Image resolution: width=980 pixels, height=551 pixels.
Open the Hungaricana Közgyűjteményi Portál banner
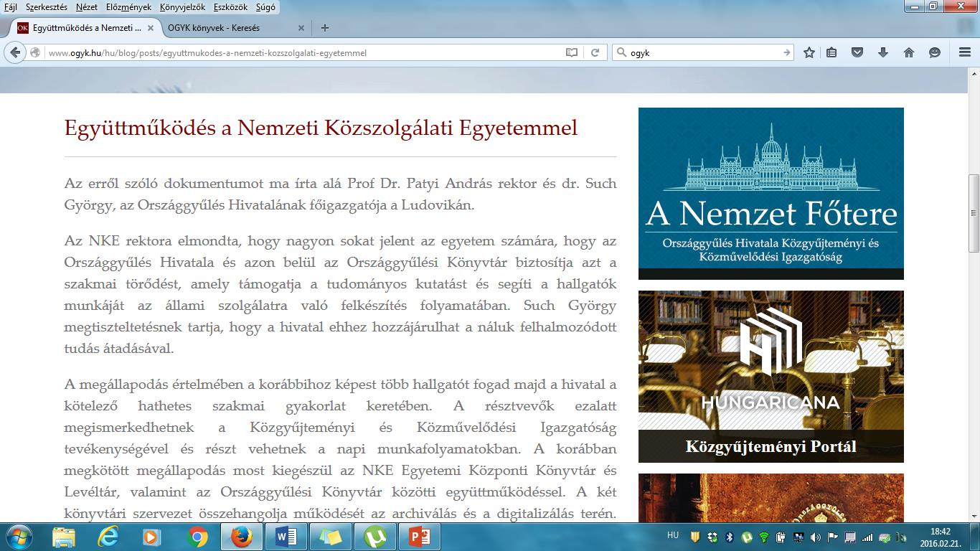coord(771,376)
